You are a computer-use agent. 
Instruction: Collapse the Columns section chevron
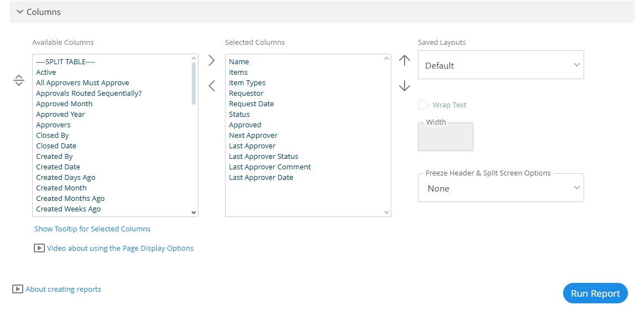pyautogui.click(x=20, y=12)
